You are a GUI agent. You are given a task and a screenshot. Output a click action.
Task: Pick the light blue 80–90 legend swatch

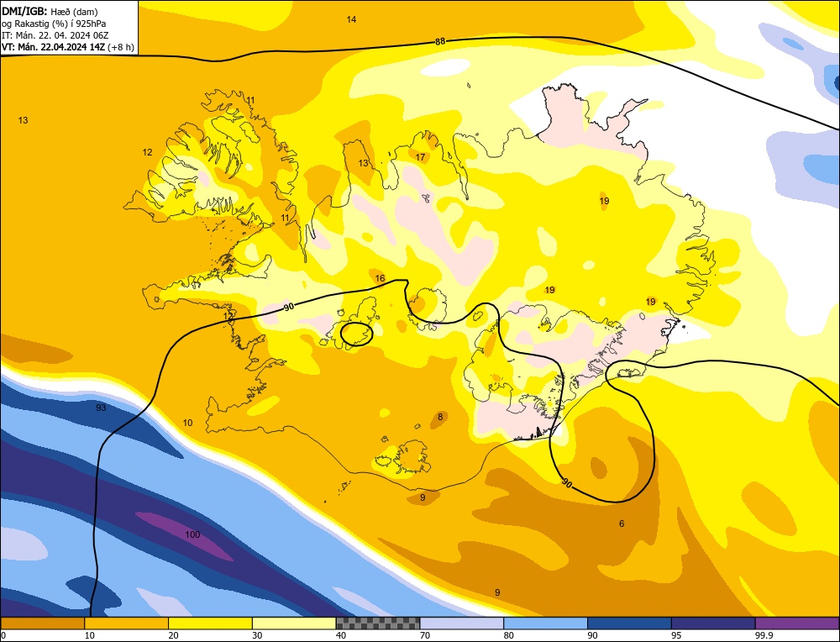tap(545, 624)
